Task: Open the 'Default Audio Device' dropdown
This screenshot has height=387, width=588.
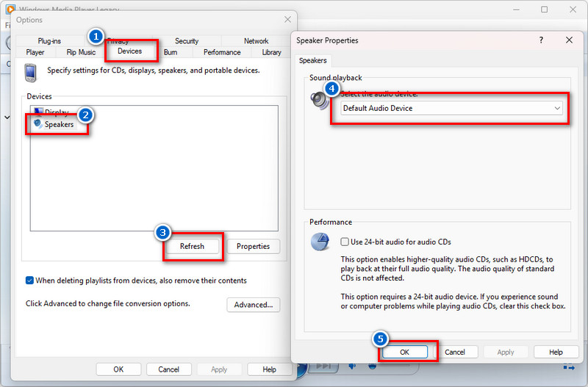Action: point(451,108)
